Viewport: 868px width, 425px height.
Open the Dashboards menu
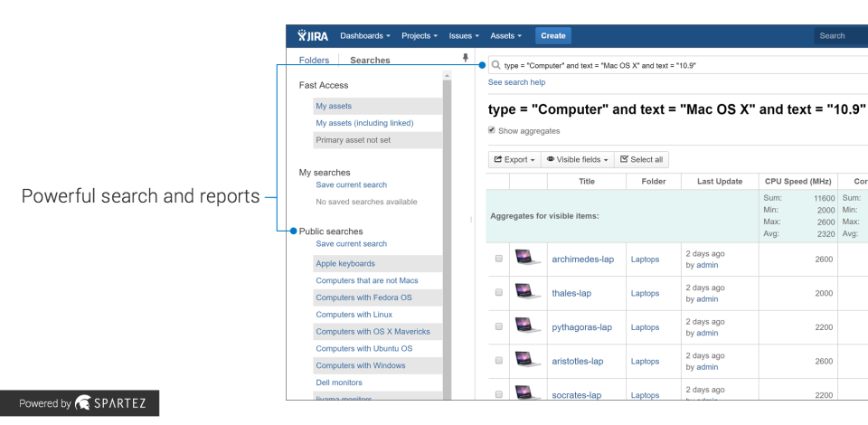[x=365, y=36]
